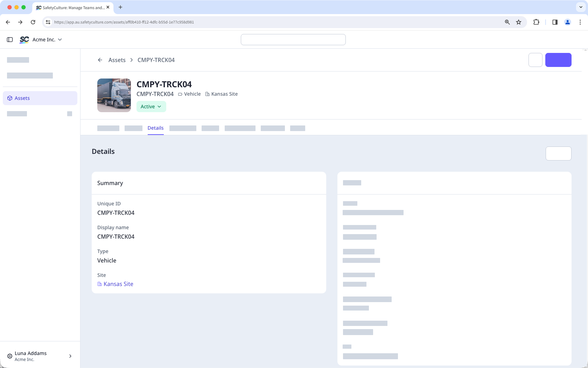Click the outlined button beside Details heading
The height and width of the screenshot is (368, 588).
[x=559, y=154]
